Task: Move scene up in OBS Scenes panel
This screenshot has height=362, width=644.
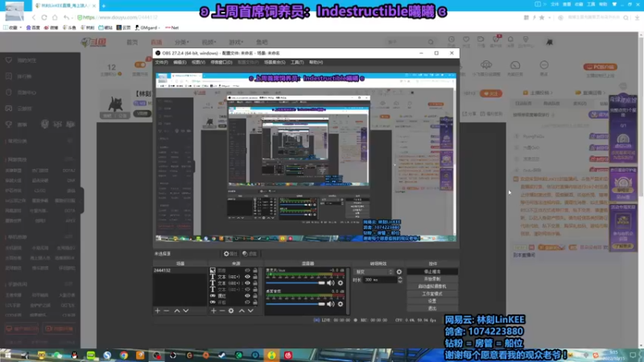Action: click(x=176, y=311)
